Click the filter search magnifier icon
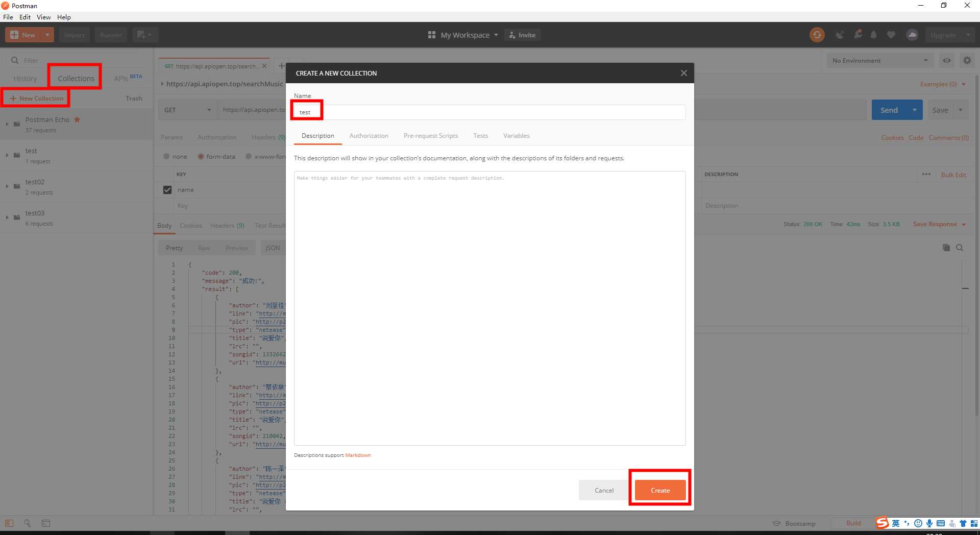Image resolution: width=980 pixels, height=535 pixels. (x=15, y=60)
